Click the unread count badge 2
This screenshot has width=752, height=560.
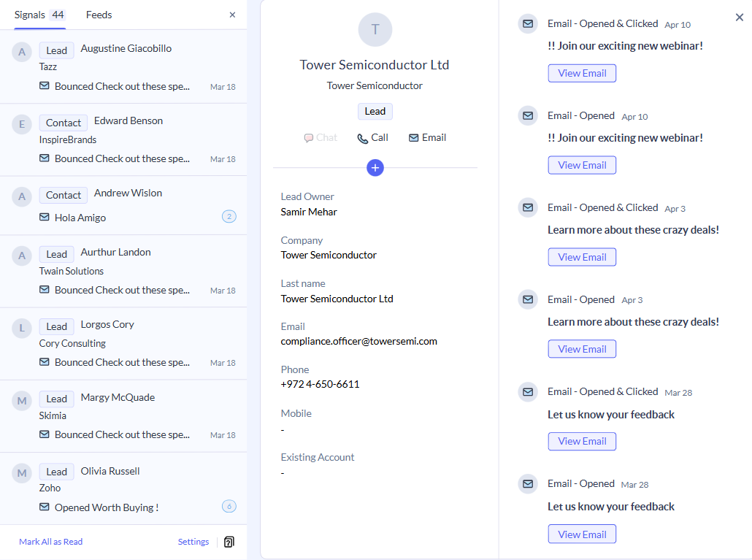229,217
